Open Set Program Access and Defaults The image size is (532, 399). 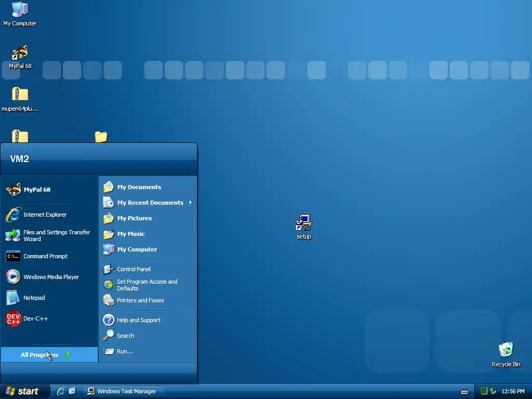coord(148,285)
